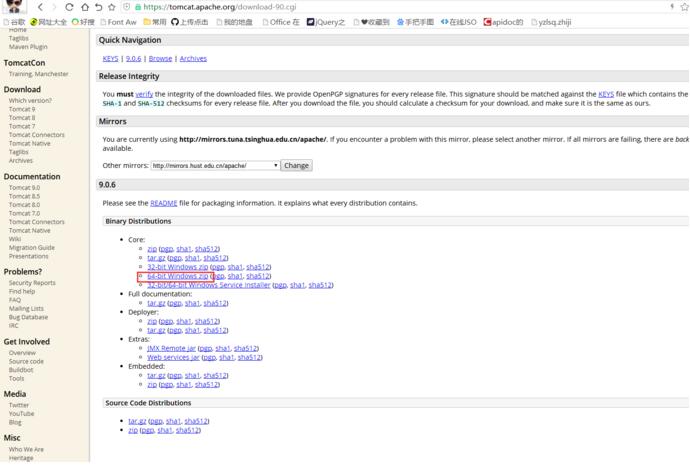Open sha512 for 64-bit Windows zip
Image resolution: width=690 pixels, height=468 pixels.
[258, 276]
